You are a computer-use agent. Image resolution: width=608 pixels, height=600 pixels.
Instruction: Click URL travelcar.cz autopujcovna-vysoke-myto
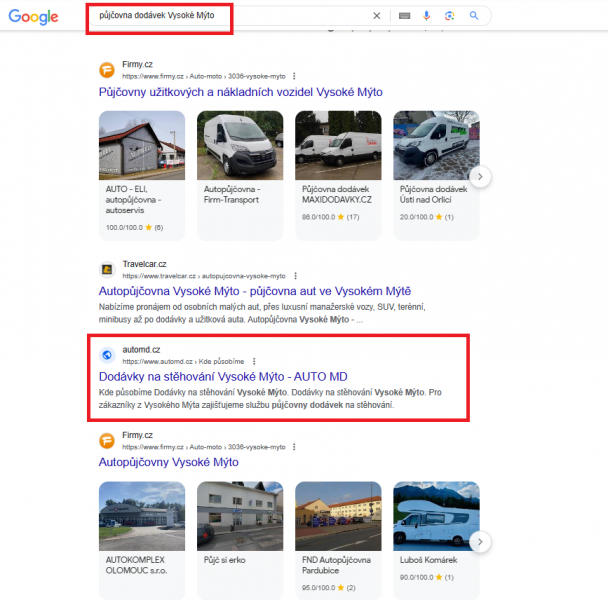204,276
